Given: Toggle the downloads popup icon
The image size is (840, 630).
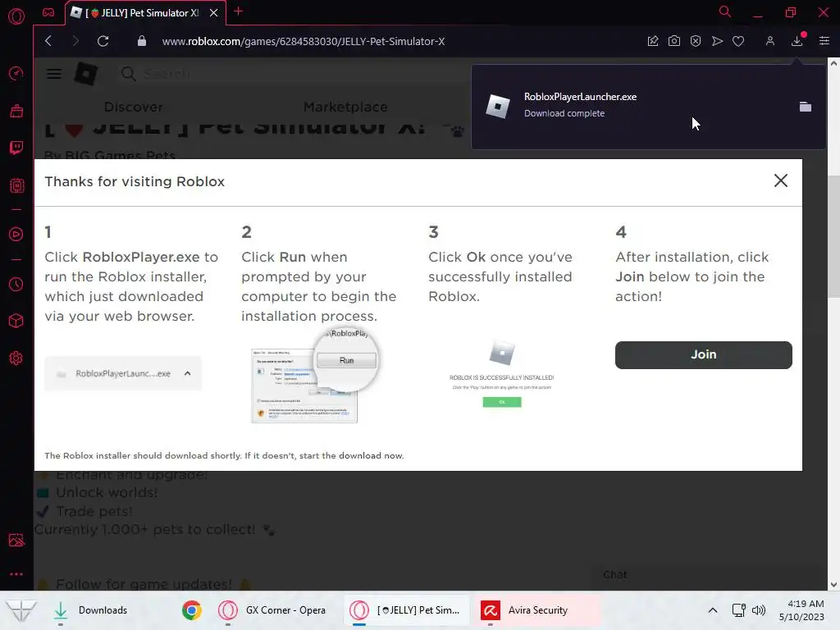Looking at the screenshot, I should tap(797, 40).
